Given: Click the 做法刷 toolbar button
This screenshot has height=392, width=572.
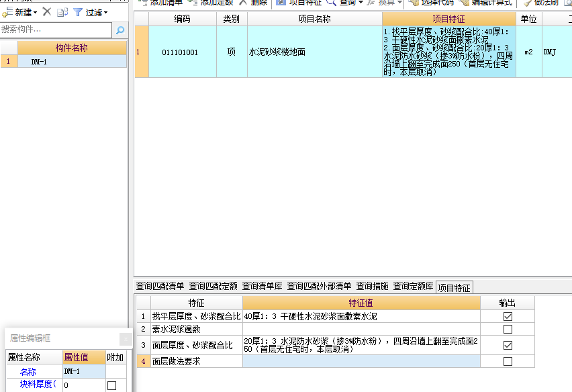Looking at the screenshot, I should pos(540,3).
